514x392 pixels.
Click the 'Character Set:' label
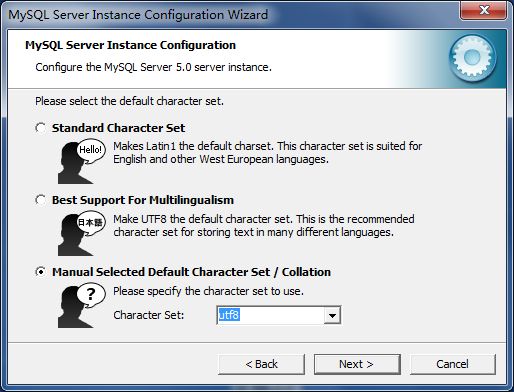(x=149, y=315)
